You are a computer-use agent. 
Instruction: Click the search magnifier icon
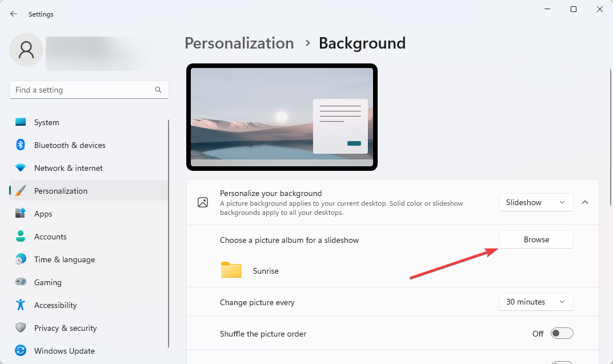(x=158, y=90)
